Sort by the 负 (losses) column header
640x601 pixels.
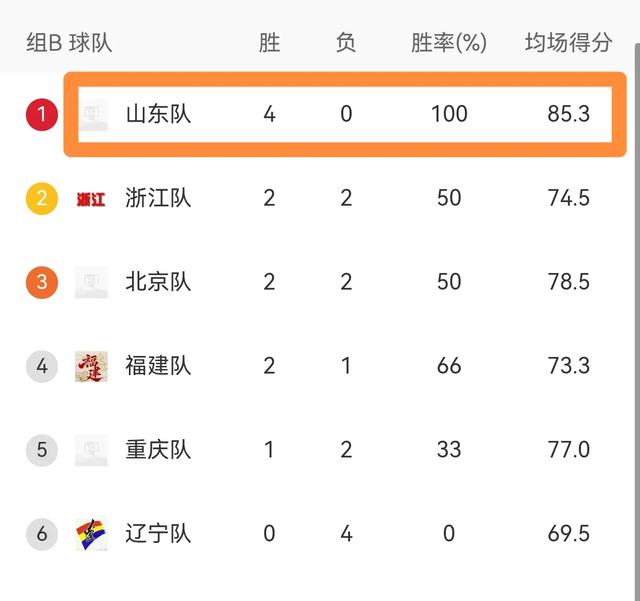[x=346, y=43]
